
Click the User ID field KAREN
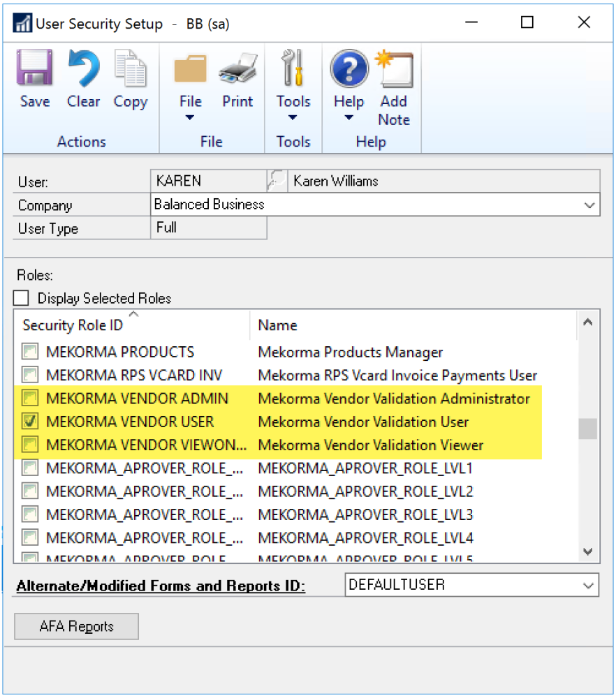point(208,181)
